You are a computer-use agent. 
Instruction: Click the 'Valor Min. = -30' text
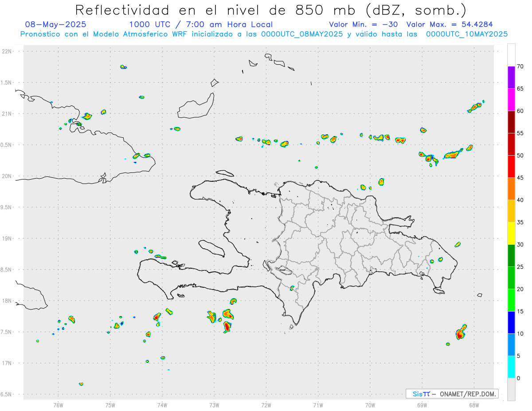[x=363, y=24]
